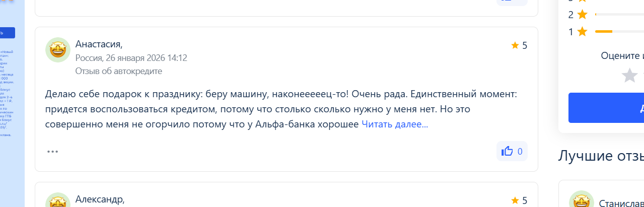The width and height of the screenshot is (644, 207).
Task: Click Александр's smiley avatar
Action: [x=58, y=201]
